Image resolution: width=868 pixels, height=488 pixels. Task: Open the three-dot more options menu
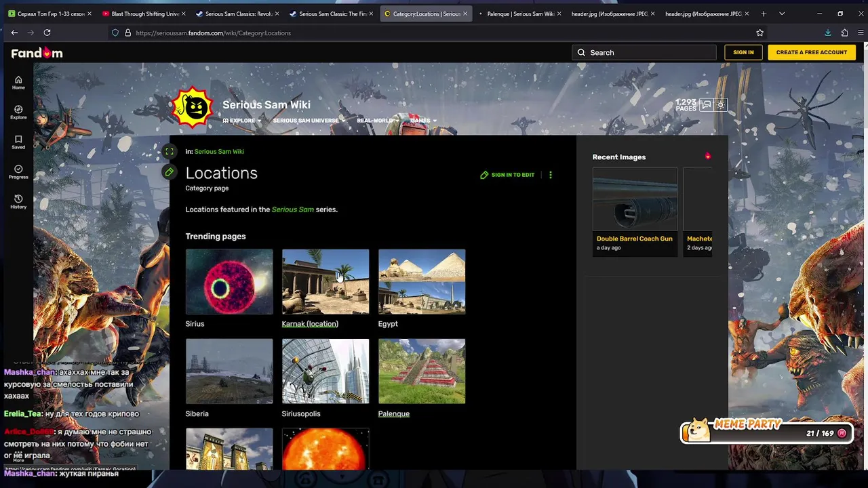(551, 175)
